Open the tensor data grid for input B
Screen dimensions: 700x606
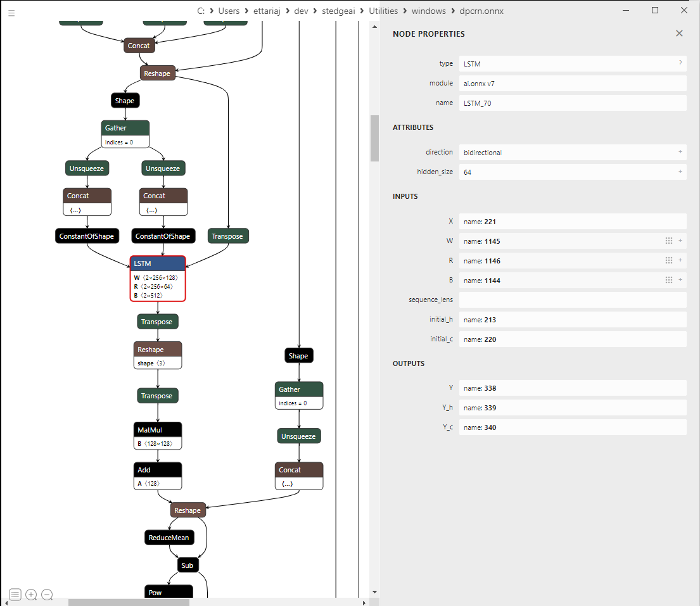(x=669, y=280)
